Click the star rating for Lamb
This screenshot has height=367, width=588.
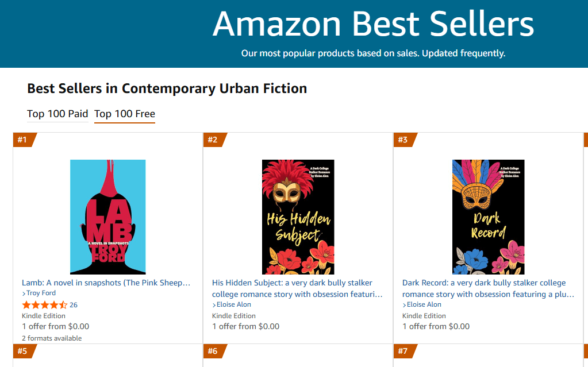click(44, 305)
